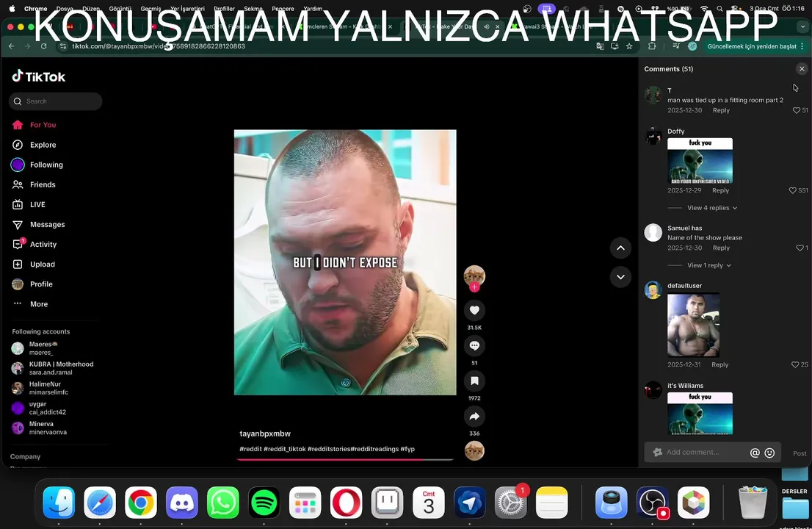This screenshot has width=812, height=529.
Task: Click the Post comment button
Action: pos(799,453)
